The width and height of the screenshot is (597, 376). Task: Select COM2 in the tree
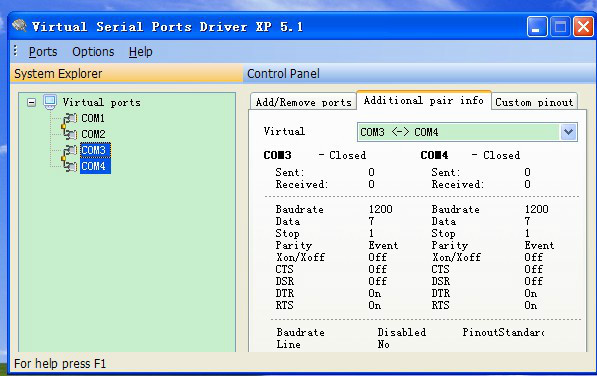point(93,134)
